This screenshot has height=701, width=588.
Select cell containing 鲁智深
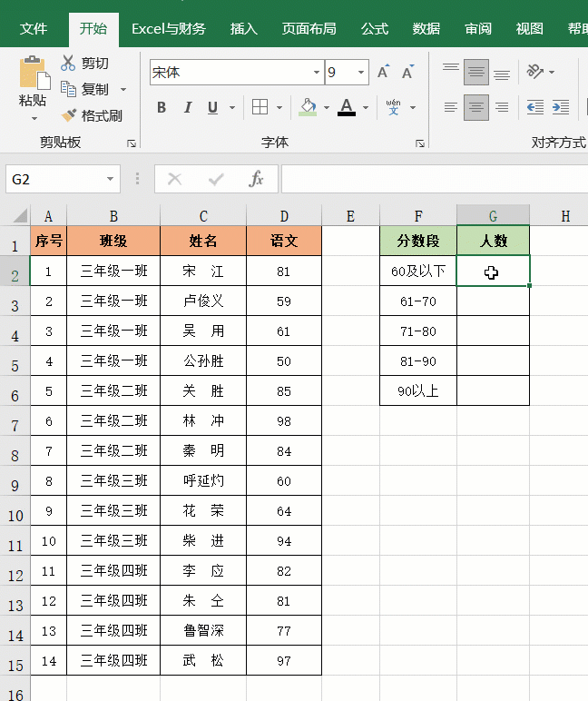[x=203, y=630]
